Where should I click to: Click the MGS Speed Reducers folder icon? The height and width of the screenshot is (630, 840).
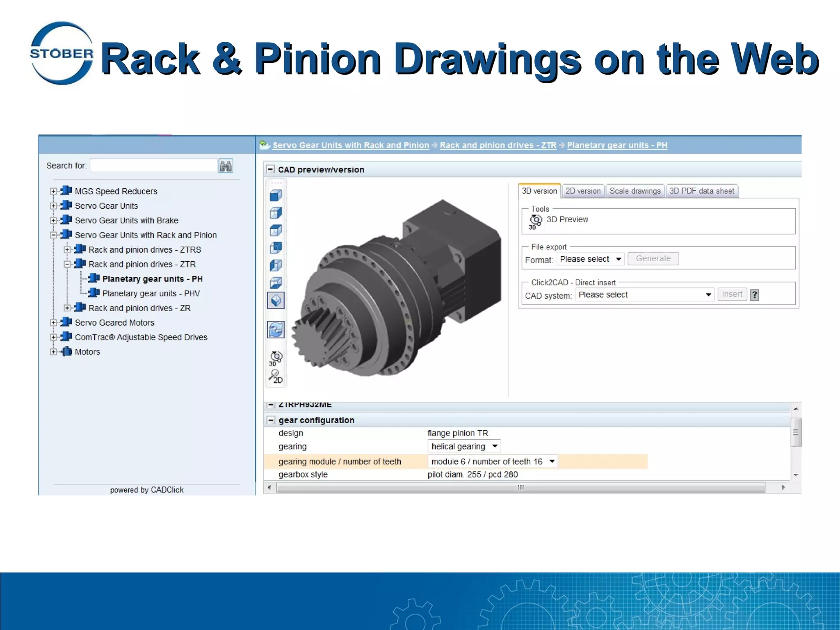(66, 191)
